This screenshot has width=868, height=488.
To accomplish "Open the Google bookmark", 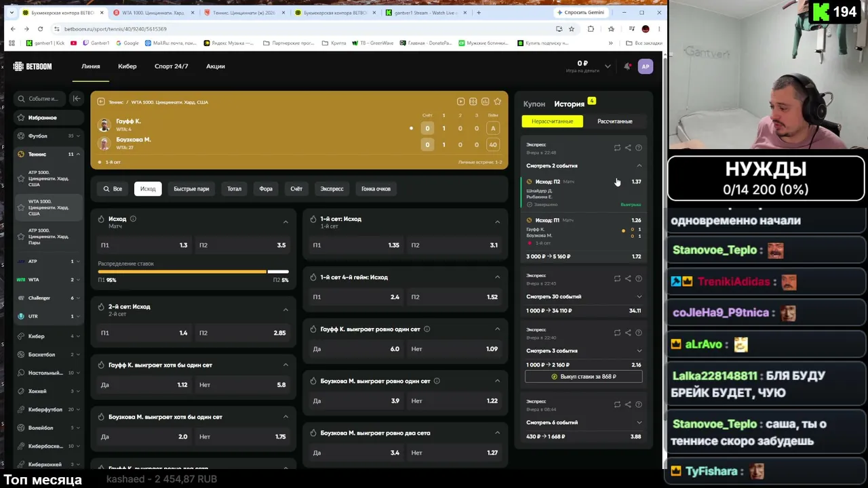I will 127,43.
